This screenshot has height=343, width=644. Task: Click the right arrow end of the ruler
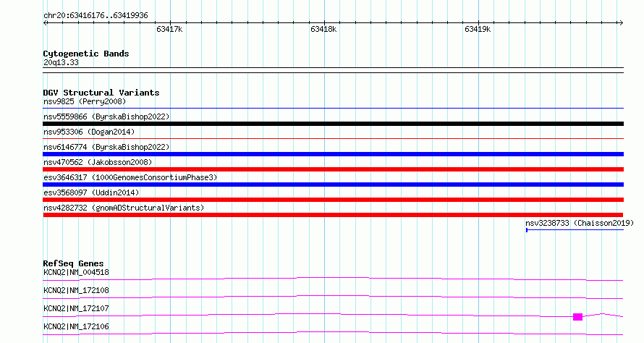click(x=621, y=23)
